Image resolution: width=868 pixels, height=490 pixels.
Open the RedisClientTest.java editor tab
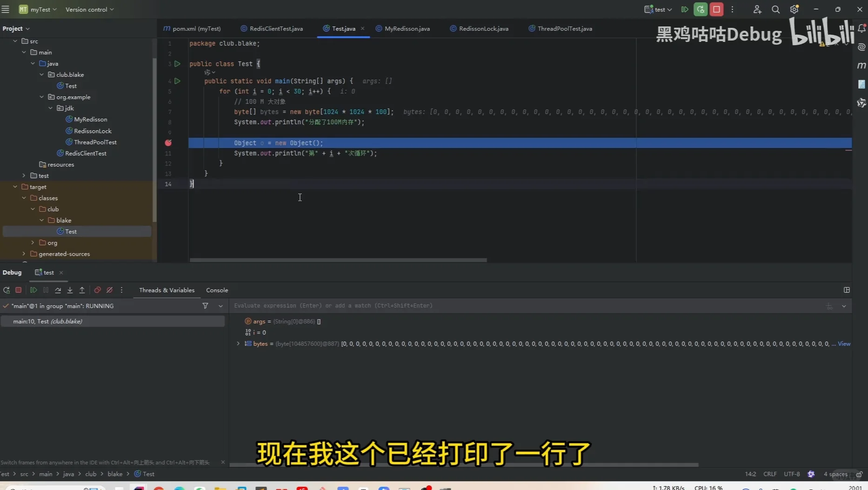point(275,28)
